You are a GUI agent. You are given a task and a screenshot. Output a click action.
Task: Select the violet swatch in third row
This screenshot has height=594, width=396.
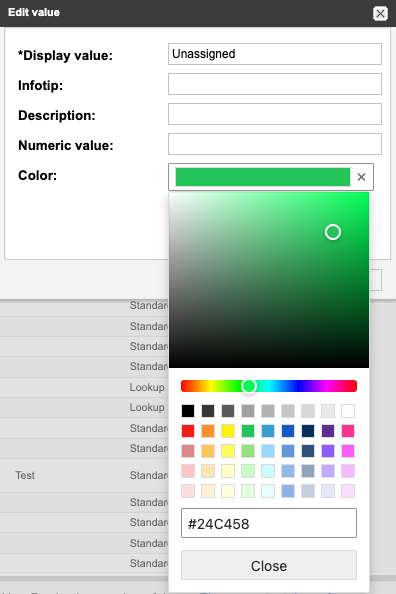tap(328, 451)
